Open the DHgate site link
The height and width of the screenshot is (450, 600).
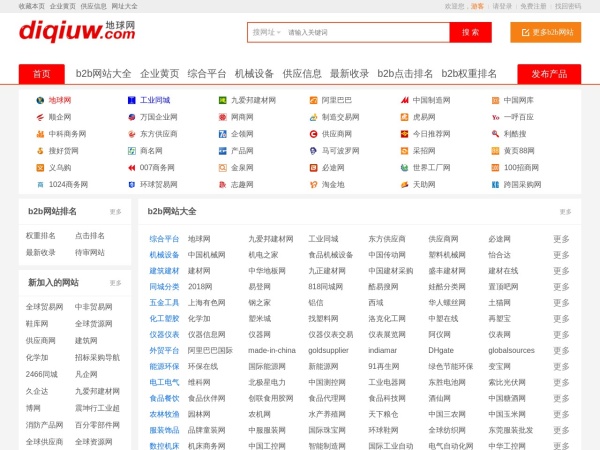[441, 351]
